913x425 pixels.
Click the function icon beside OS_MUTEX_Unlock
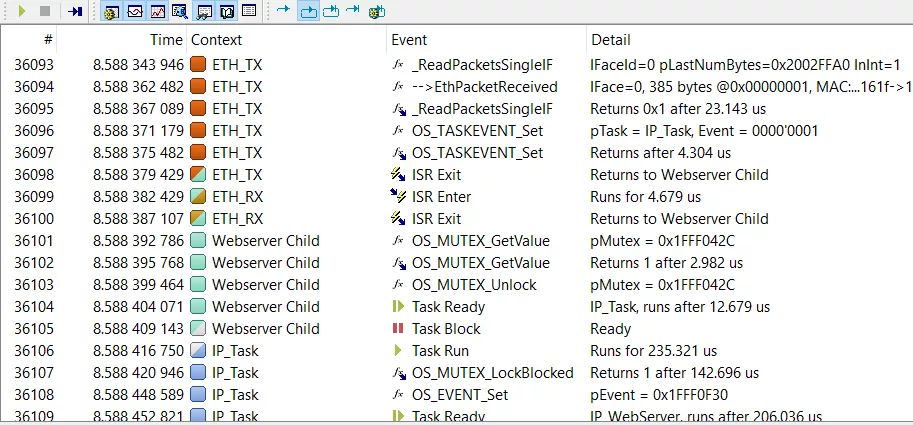(398, 284)
